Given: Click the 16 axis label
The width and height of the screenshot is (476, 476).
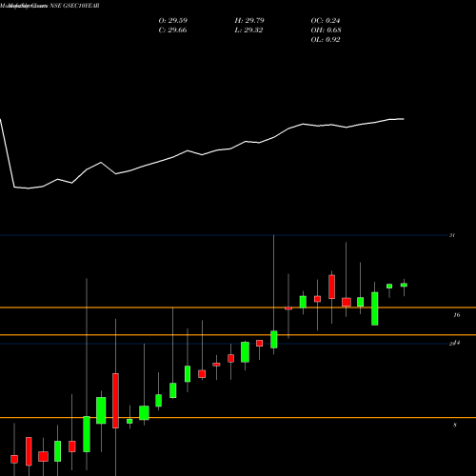Looking at the screenshot, I should click(x=457, y=315).
